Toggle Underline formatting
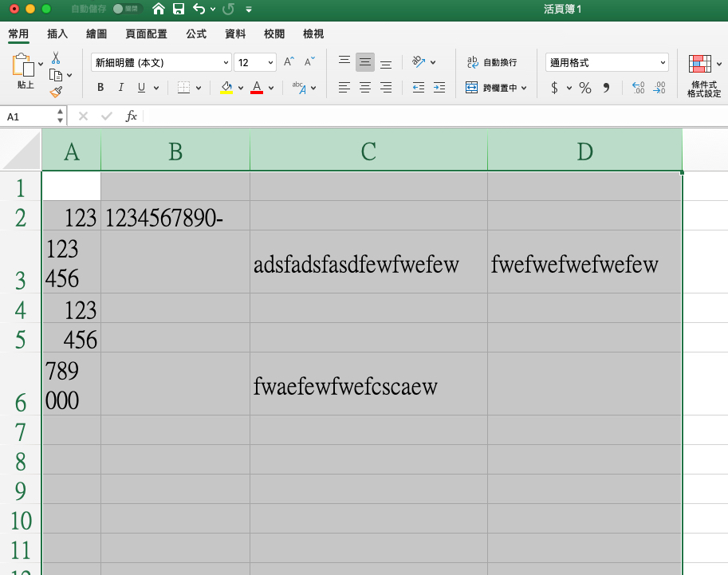 pos(142,87)
